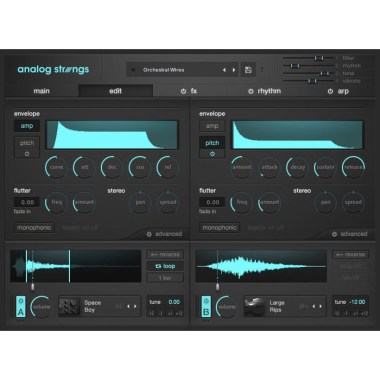This screenshot has width=380, height=380.
Task: Toggle the rhythm power icon
Action: [x=251, y=91]
